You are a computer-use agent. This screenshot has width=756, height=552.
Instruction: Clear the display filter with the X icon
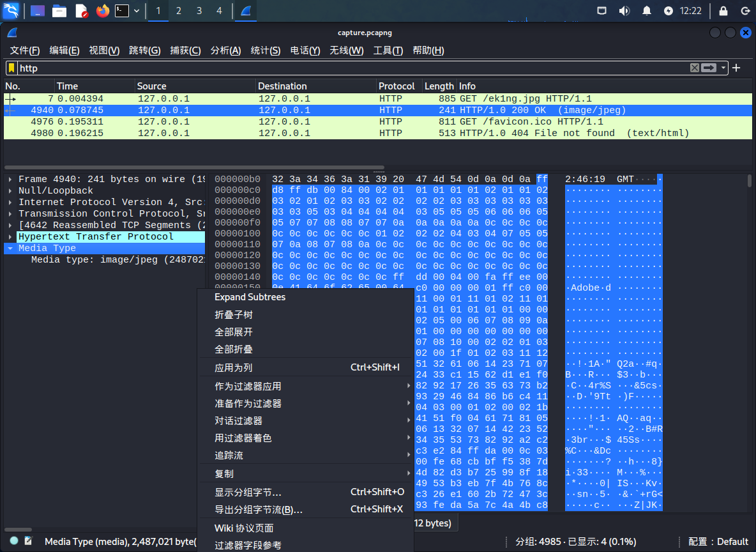click(x=695, y=68)
